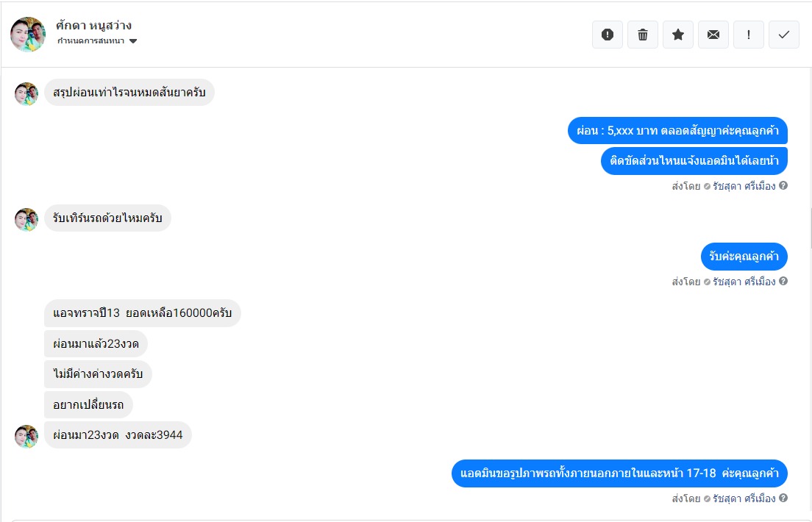
Task: Star this conversation for follow-up
Action: click(x=678, y=35)
